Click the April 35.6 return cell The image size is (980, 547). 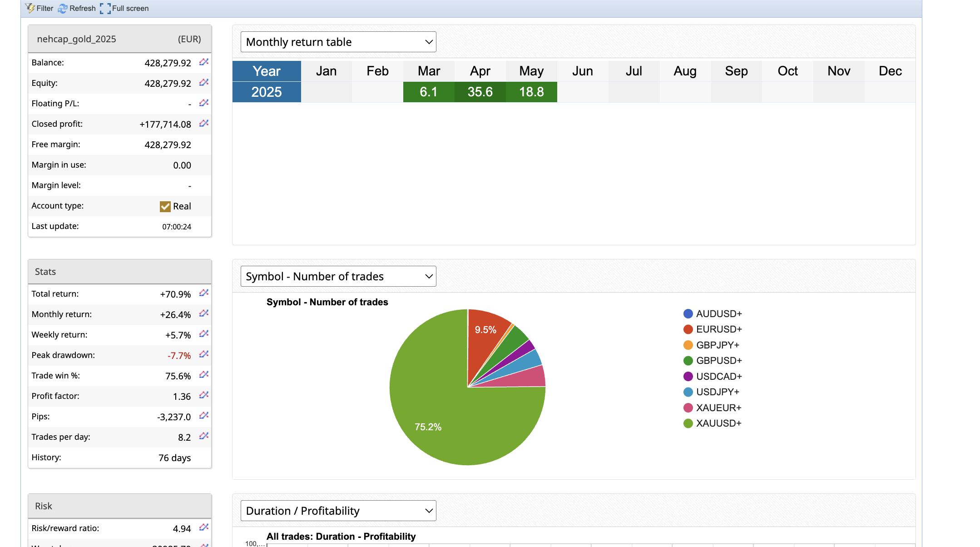coord(480,92)
